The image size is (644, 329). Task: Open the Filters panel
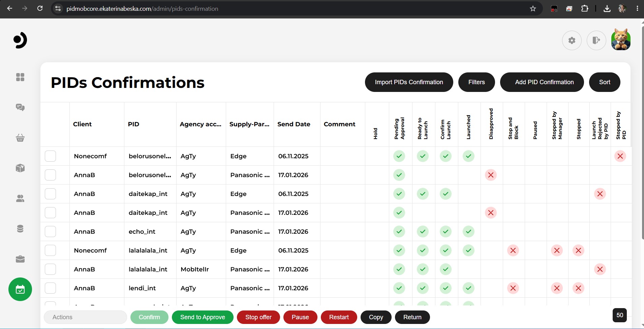click(477, 82)
